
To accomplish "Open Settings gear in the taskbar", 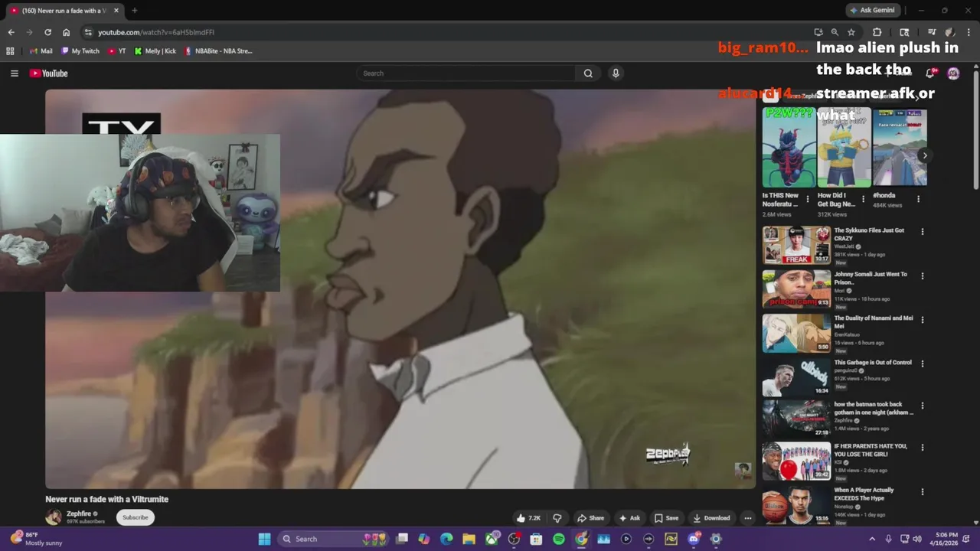I will pyautogui.click(x=716, y=539).
